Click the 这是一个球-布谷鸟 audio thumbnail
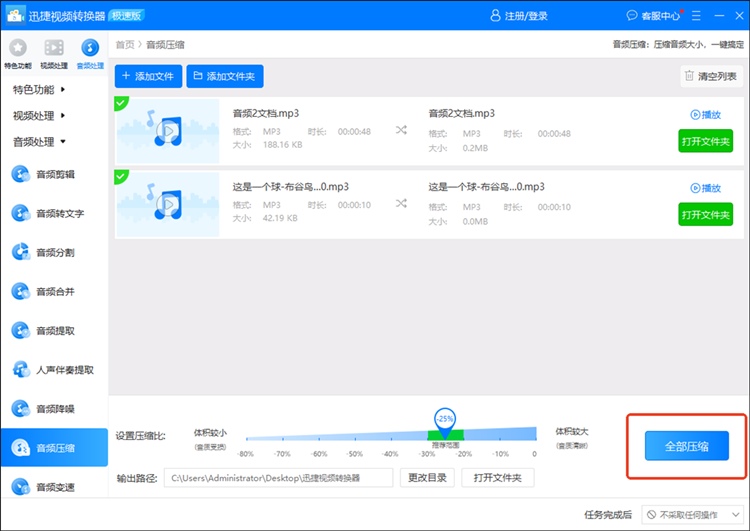Screen dimensions: 750x531 click(167, 204)
